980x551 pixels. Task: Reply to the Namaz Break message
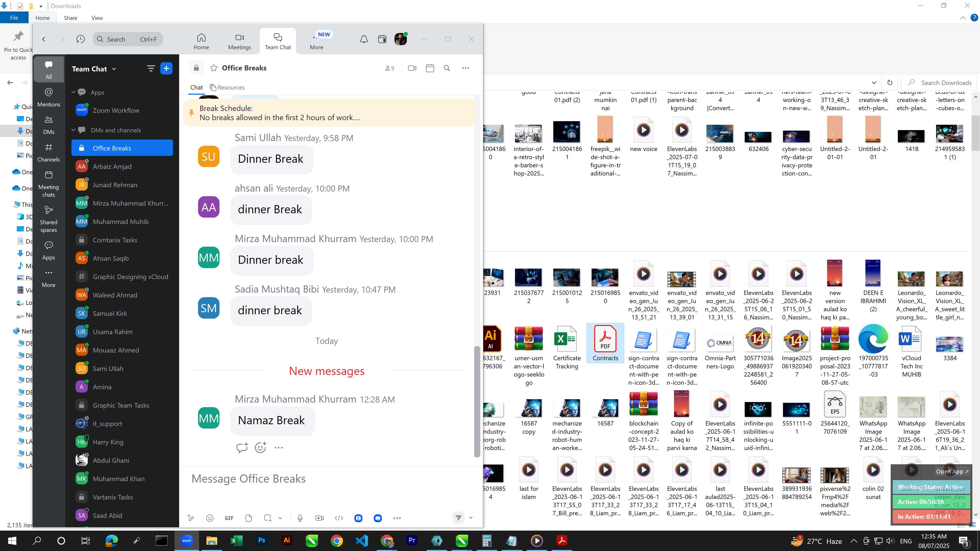[242, 448]
